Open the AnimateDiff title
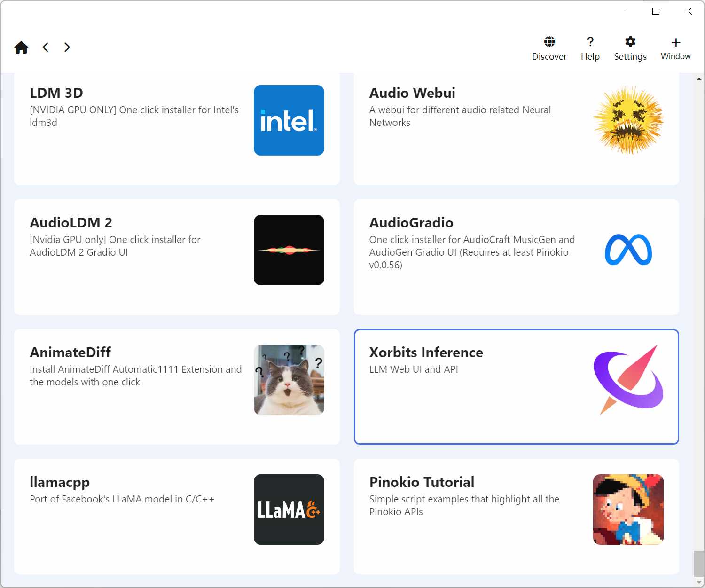The width and height of the screenshot is (705, 588). pos(70,353)
